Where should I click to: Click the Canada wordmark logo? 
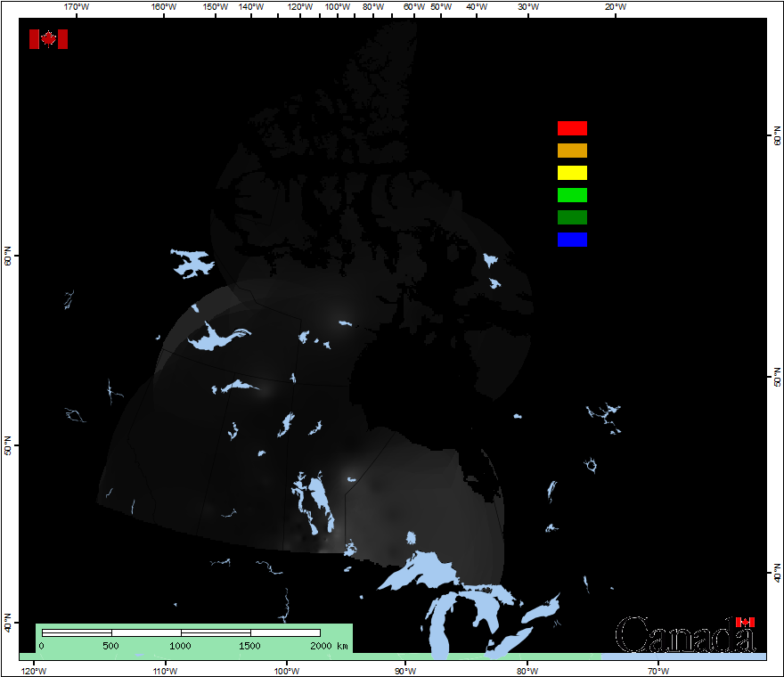click(684, 635)
